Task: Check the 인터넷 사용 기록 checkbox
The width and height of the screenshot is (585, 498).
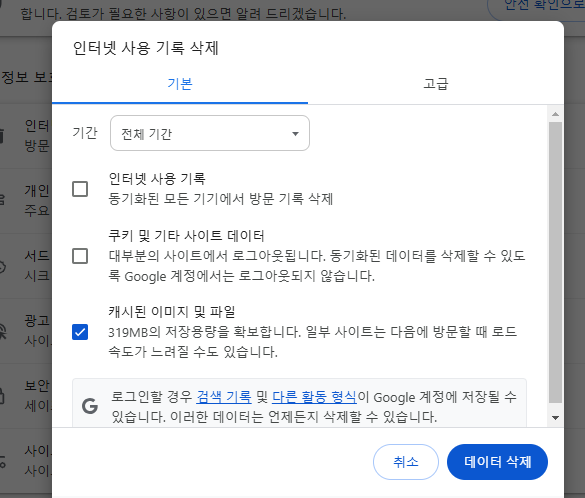Action: [80, 189]
